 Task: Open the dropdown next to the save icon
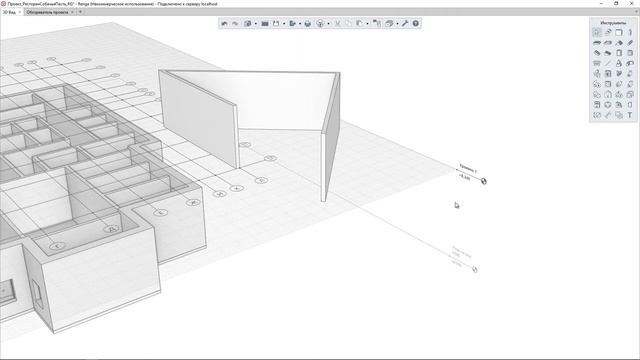pos(284,24)
